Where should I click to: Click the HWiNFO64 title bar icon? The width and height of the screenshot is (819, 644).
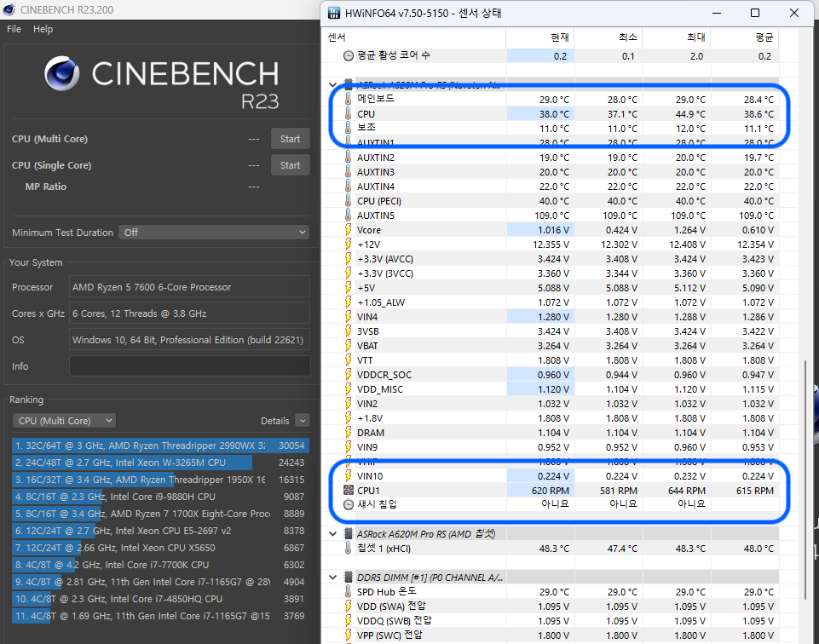pos(334,13)
